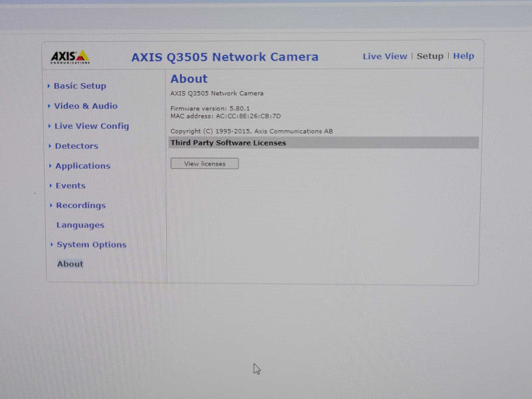Go to the Setup link
The width and height of the screenshot is (532, 399).
pos(430,57)
